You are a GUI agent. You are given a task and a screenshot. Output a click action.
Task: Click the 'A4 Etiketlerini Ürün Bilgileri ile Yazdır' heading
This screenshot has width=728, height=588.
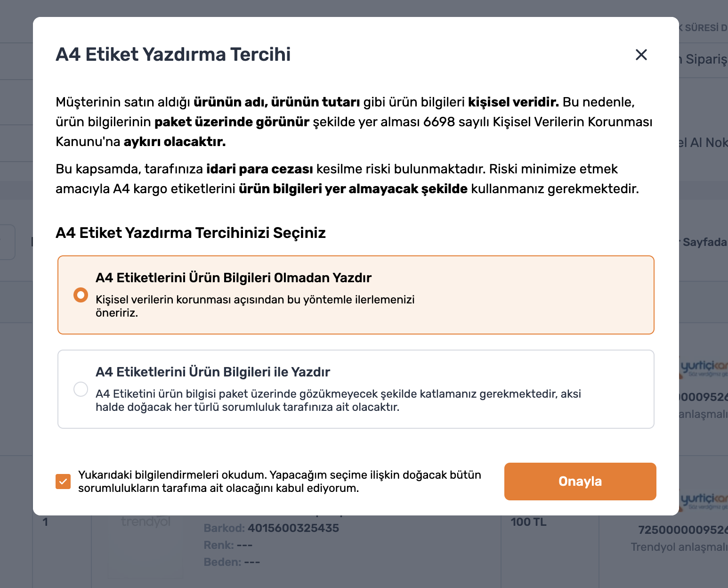[213, 372]
